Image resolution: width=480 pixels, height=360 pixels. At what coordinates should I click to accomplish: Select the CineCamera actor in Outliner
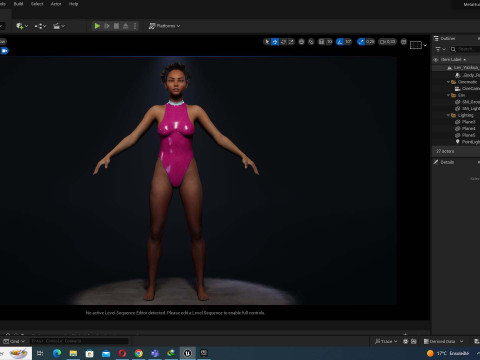pos(456,88)
